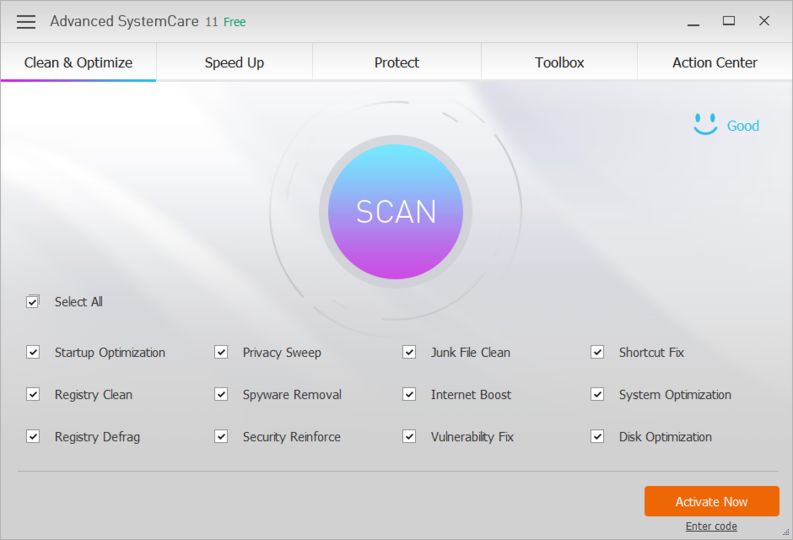Maximize the Advanced SystemCare window
793x540 pixels.
tap(729, 21)
